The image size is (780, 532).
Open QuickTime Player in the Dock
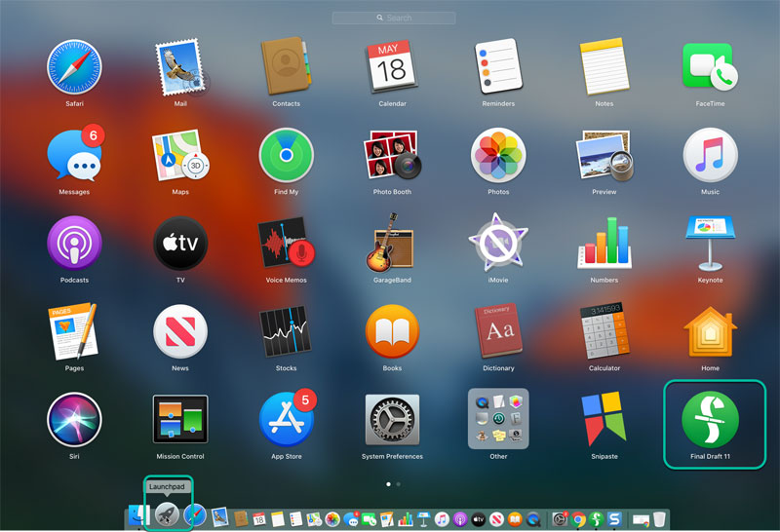(x=533, y=519)
